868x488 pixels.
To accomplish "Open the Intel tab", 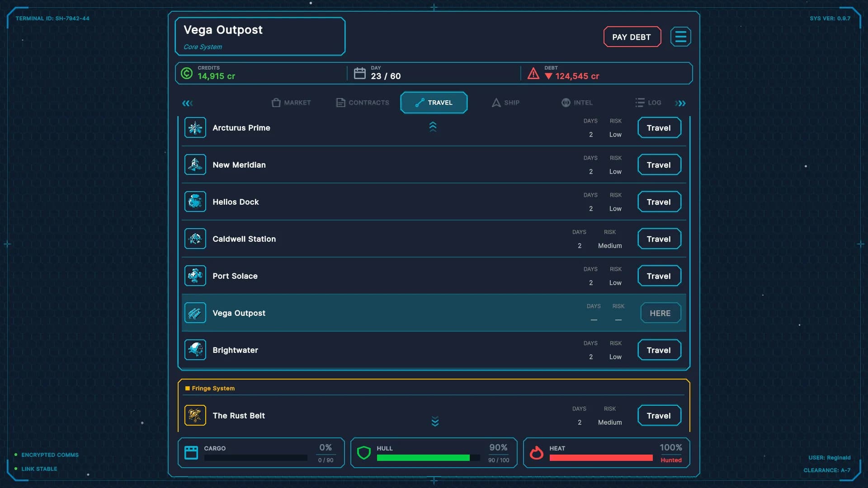I will pyautogui.click(x=577, y=103).
